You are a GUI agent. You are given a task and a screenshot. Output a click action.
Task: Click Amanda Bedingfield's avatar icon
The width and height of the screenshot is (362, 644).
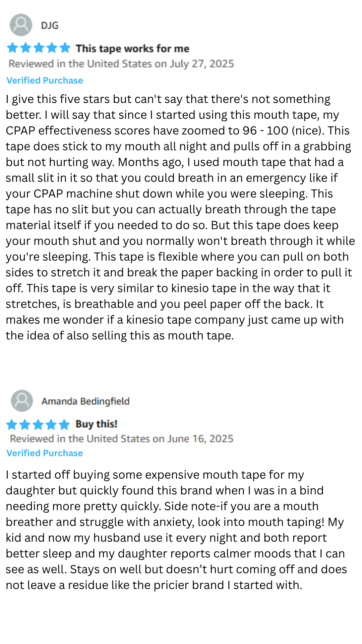tap(22, 400)
